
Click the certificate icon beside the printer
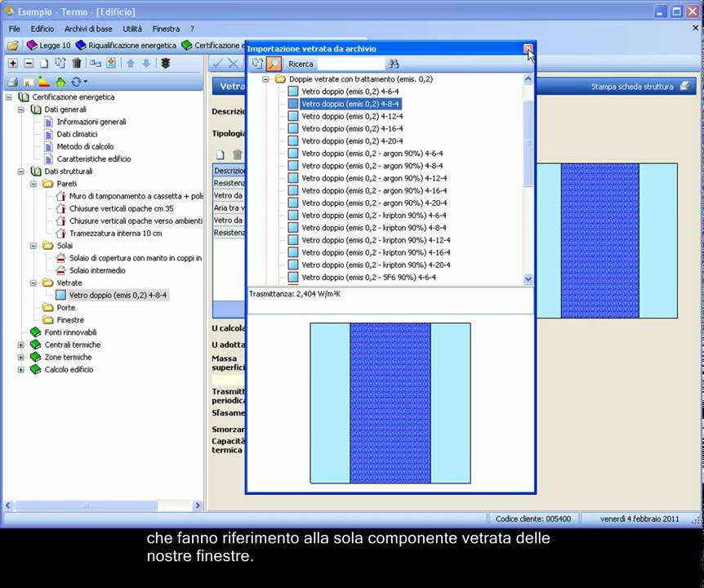pos(29,82)
